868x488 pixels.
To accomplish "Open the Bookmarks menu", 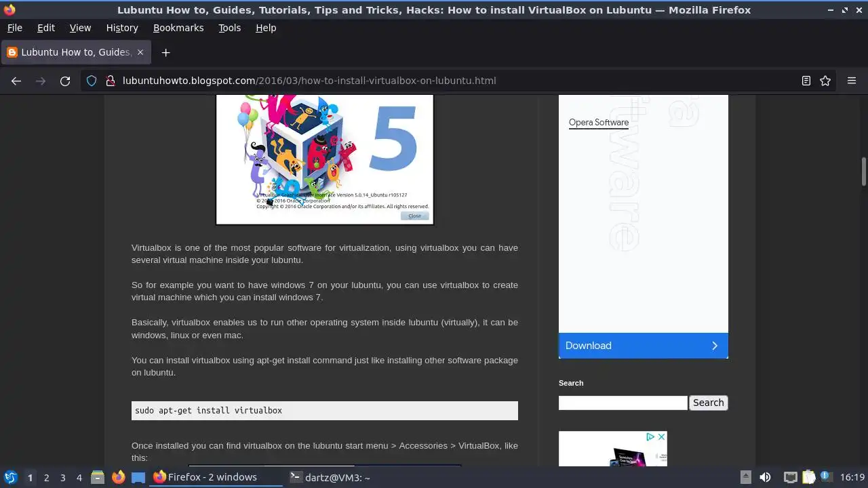I will click(178, 28).
